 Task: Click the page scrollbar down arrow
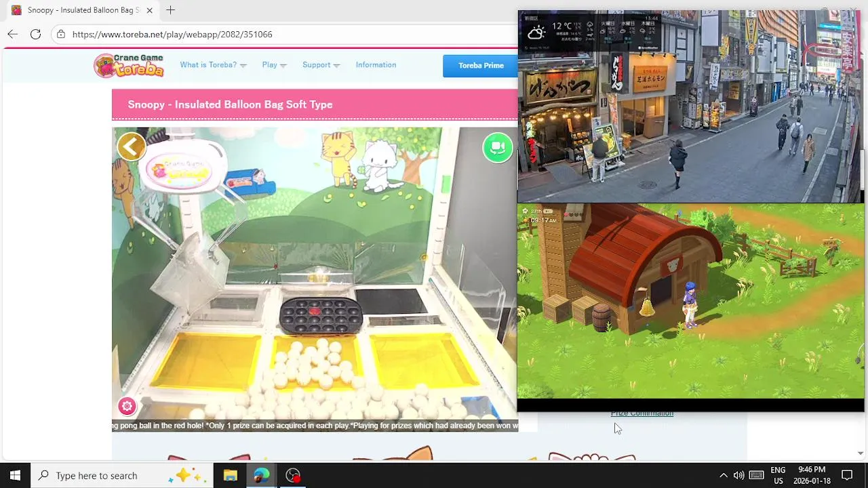(x=861, y=453)
